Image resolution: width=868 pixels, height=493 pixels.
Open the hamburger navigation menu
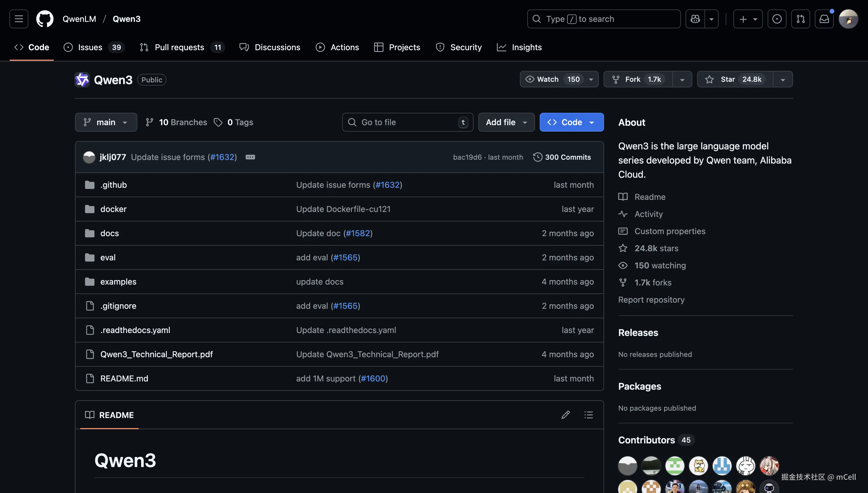tap(19, 19)
